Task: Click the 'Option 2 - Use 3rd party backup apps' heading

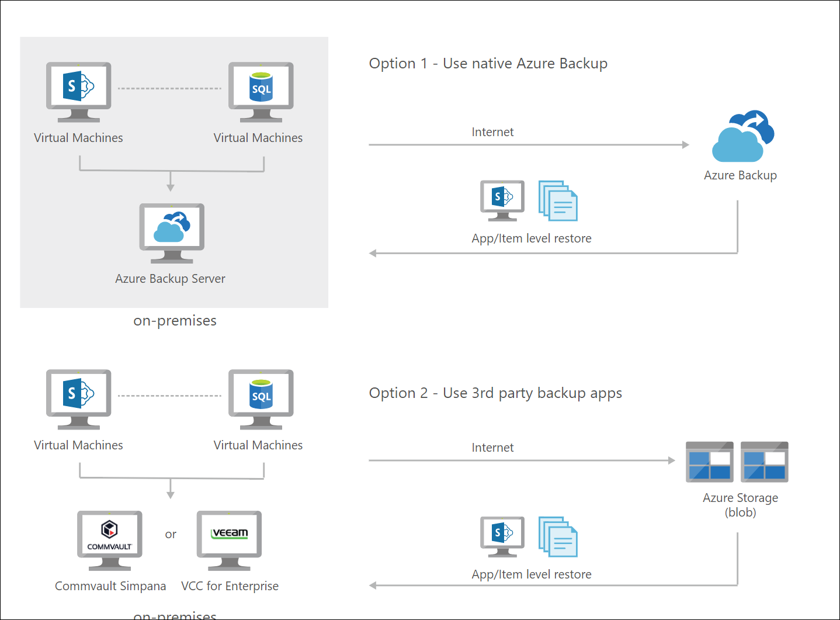Action: 495,393
